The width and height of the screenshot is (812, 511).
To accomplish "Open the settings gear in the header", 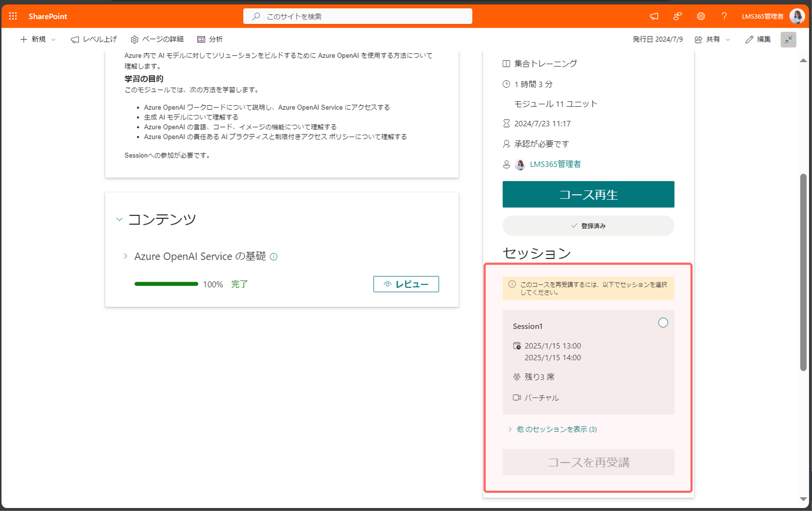I will [701, 16].
